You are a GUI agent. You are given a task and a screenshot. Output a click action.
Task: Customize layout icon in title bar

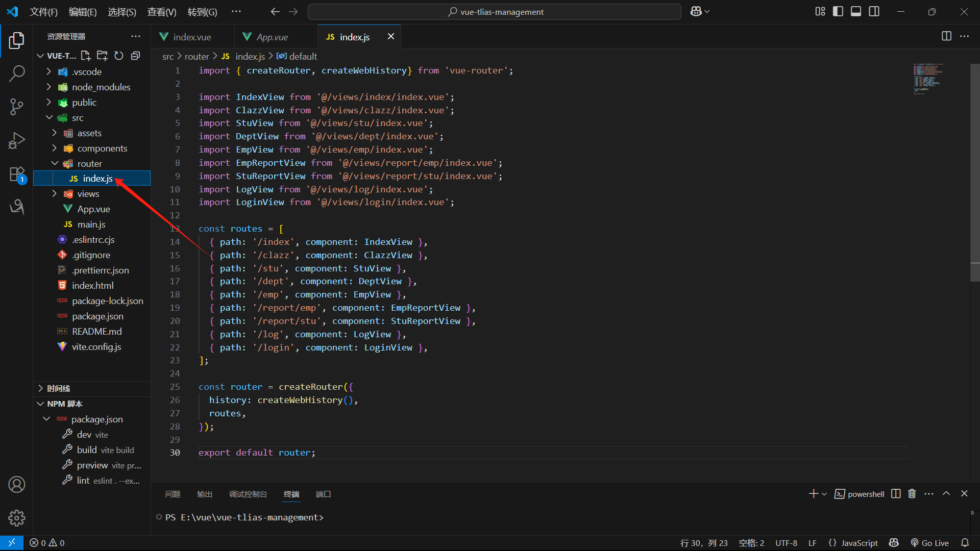(820, 11)
